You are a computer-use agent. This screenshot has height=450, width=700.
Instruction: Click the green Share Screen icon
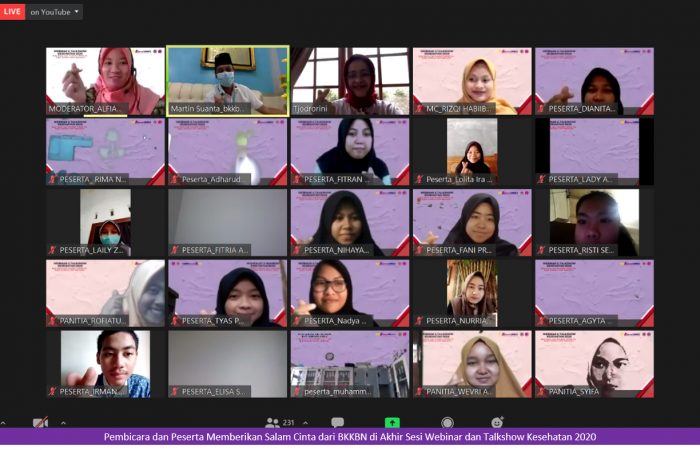[392, 423]
